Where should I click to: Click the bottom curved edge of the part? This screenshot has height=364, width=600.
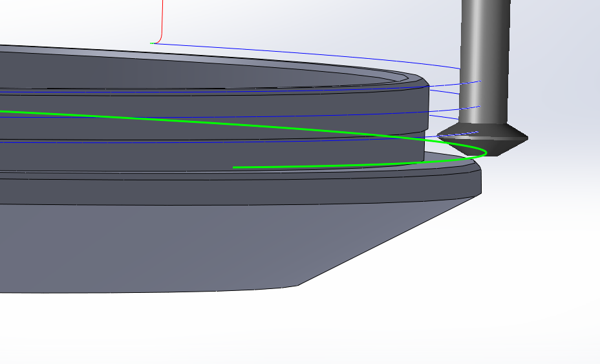(162, 291)
